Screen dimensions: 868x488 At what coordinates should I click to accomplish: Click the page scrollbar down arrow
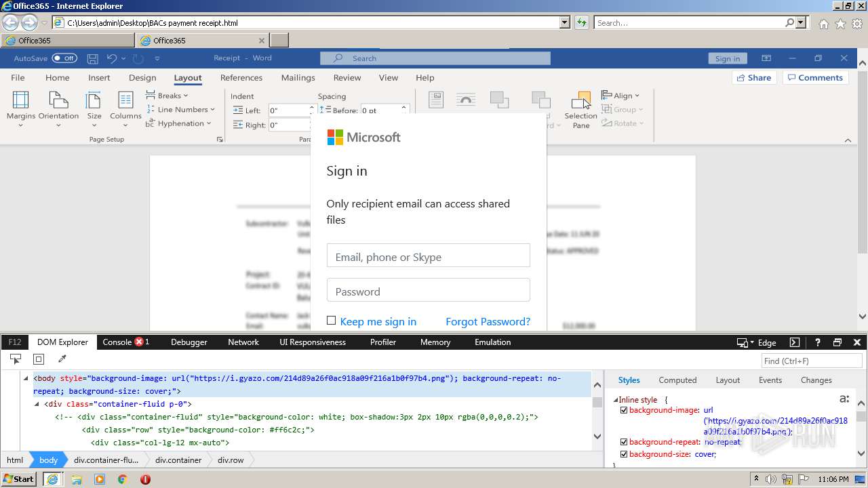click(x=862, y=317)
